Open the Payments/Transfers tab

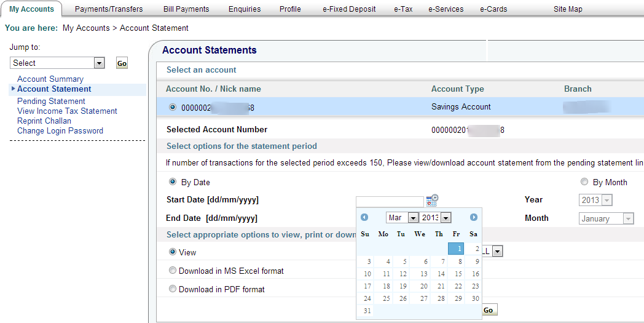click(x=109, y=9)
